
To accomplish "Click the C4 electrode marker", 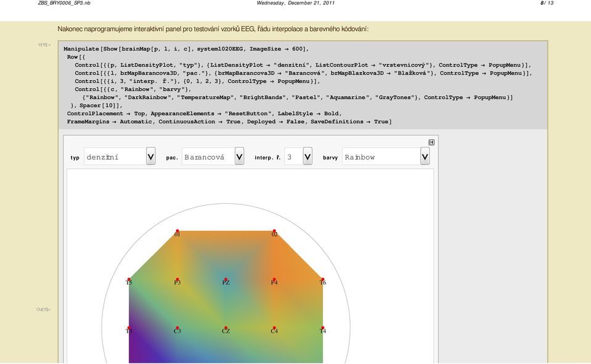I will tap(274, 328).
